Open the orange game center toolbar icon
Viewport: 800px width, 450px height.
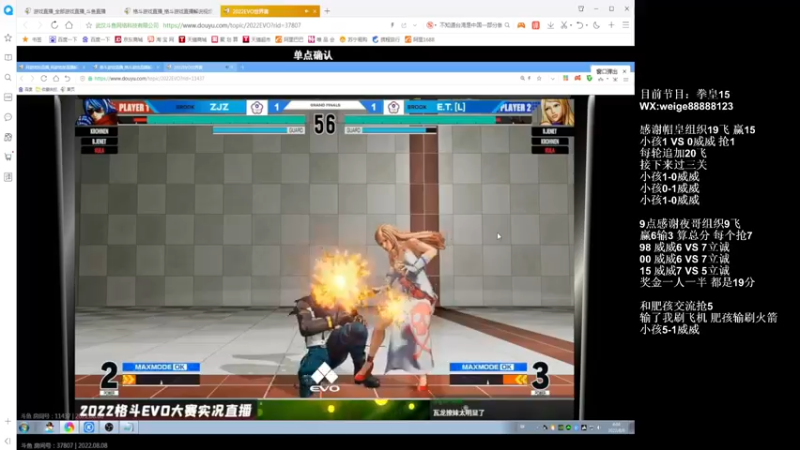coord(521,25)
